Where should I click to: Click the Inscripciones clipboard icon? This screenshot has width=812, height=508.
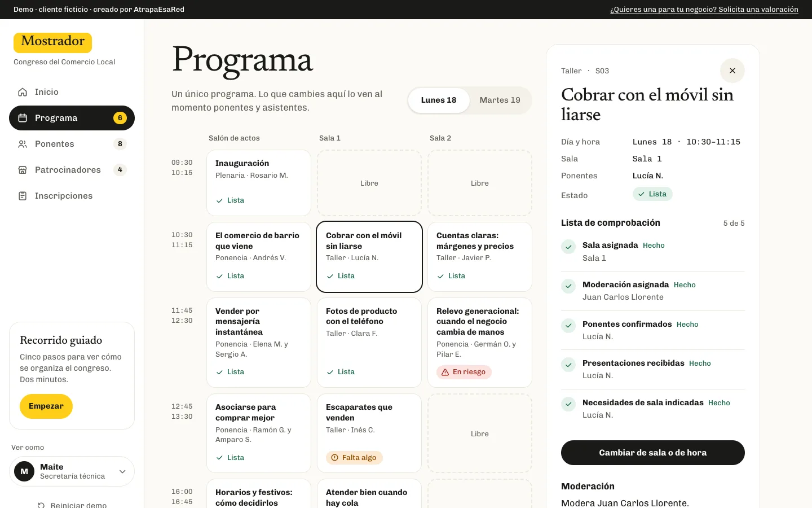pos(23,196)
